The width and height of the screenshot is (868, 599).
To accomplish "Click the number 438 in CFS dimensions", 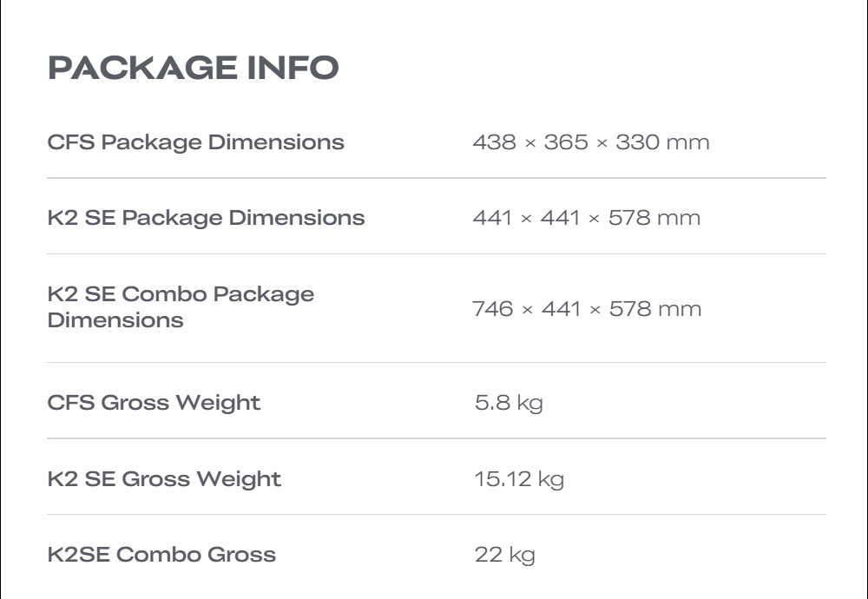I will click(494, 142).
